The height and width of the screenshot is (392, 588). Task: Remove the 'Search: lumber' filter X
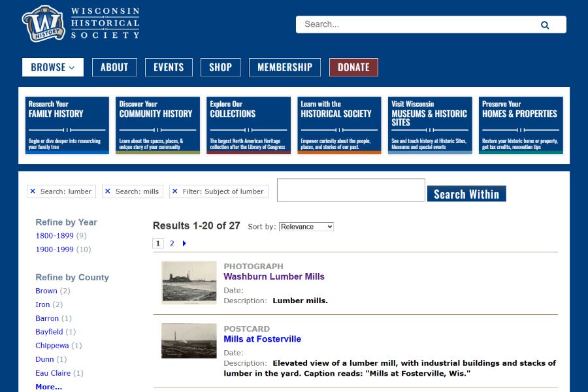(x=33, y=191)
